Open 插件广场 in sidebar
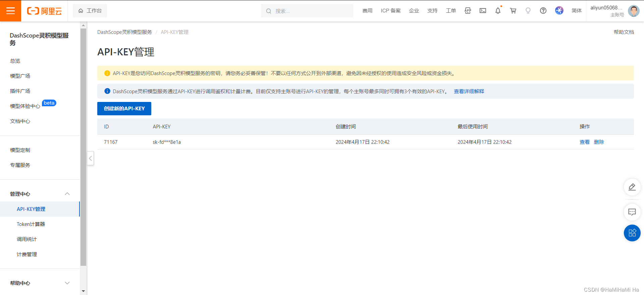Screen dimensions: 644x295 click(20, 91)
